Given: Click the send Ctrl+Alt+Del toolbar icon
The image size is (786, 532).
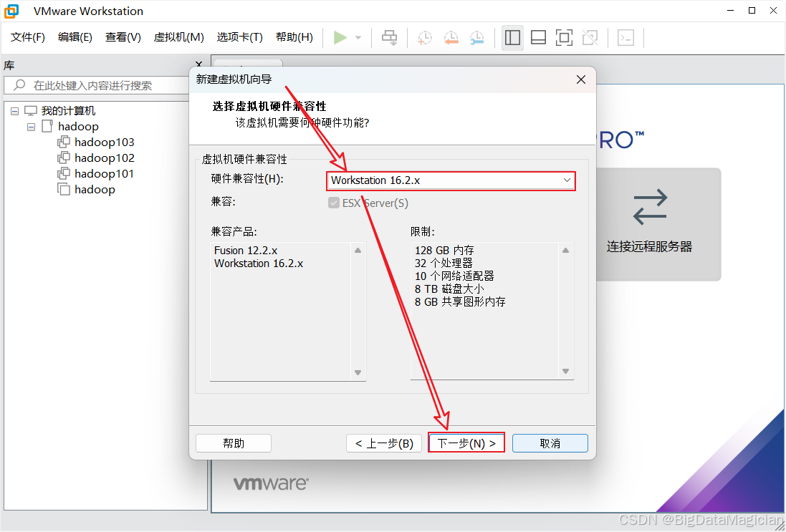Looking at the screenshot, I should click(x=390, y=37).
